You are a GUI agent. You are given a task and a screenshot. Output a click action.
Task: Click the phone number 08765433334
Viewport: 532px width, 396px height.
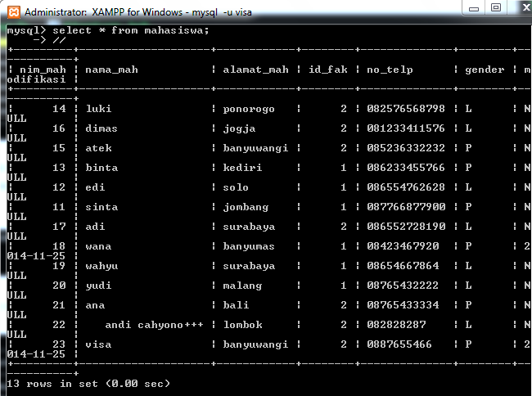click(403, 305)
